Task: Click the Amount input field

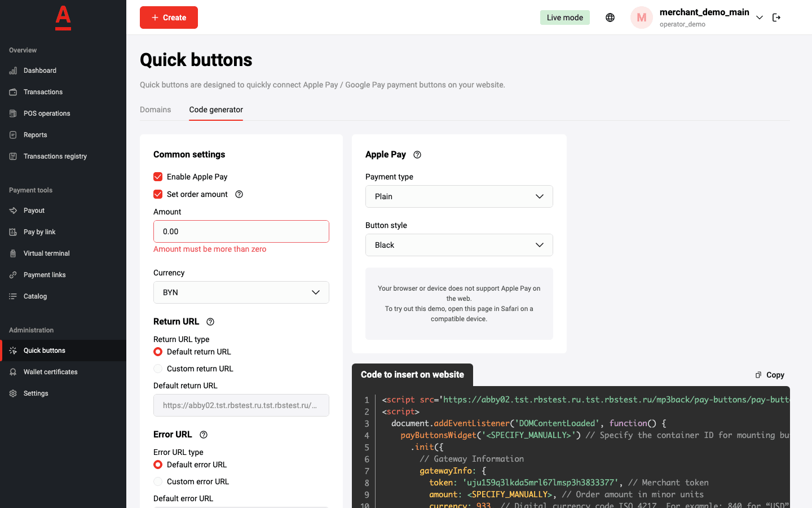Action: 241,231
